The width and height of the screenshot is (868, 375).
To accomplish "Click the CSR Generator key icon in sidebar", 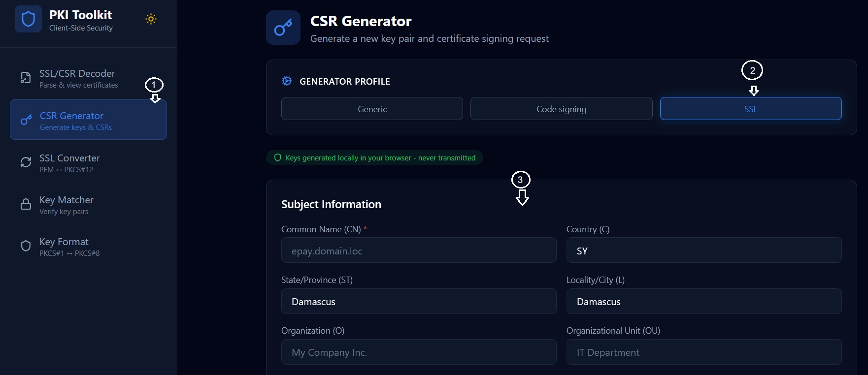I will [26, 120].
